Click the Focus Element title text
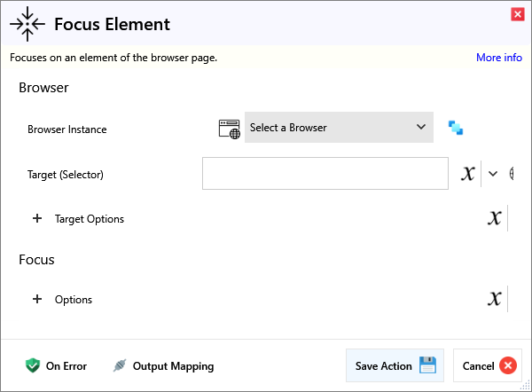Viewport: 532px width, 392px height. [112, 24]
